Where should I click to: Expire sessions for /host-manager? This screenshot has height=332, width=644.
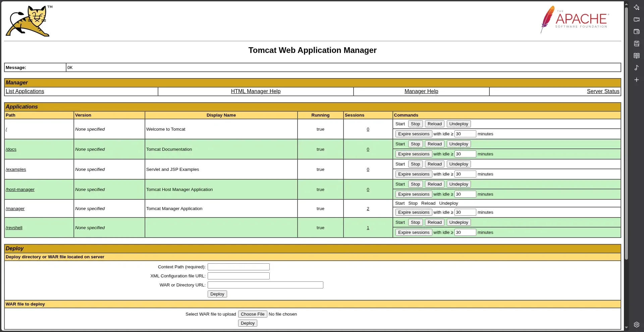pyautogui.click(x=414, y=194)
